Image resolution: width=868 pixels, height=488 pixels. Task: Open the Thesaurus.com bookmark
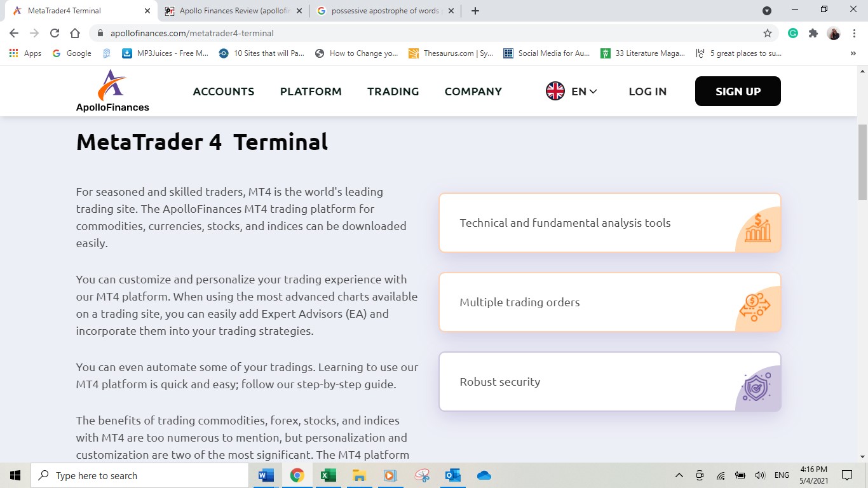coord(451,53)
